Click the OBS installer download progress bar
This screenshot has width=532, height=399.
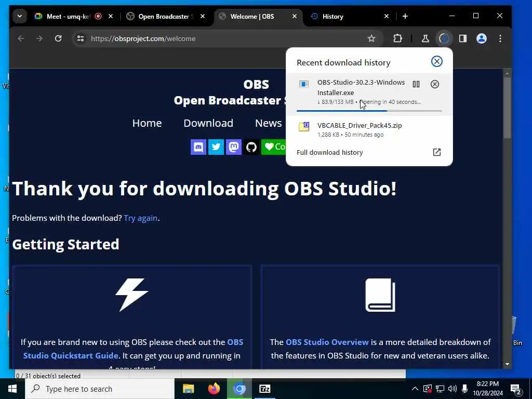tap(369, 111)
